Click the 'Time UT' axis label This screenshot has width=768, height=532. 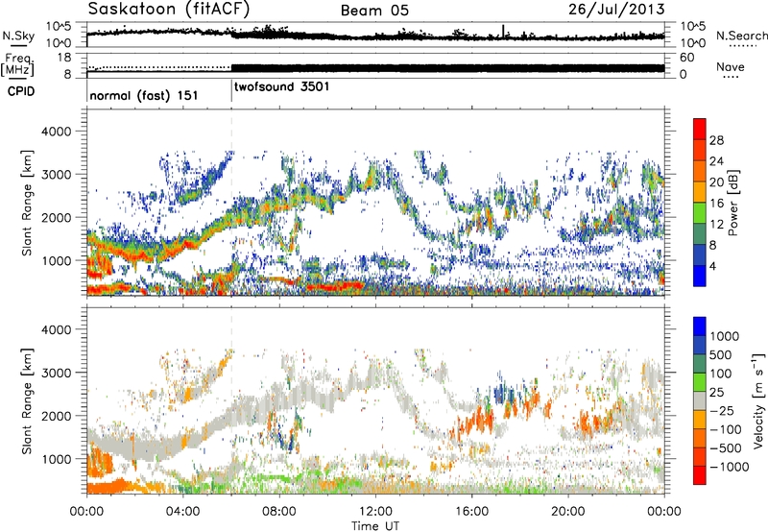(x=375, y=526)
